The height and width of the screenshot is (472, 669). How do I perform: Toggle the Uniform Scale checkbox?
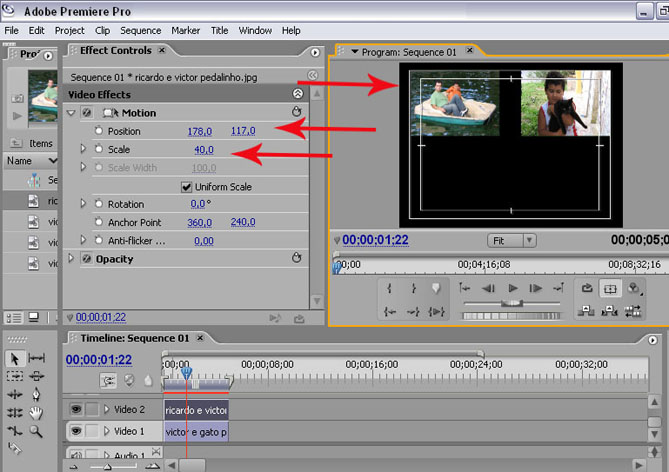pyautogui.click(x=186, y=187)
